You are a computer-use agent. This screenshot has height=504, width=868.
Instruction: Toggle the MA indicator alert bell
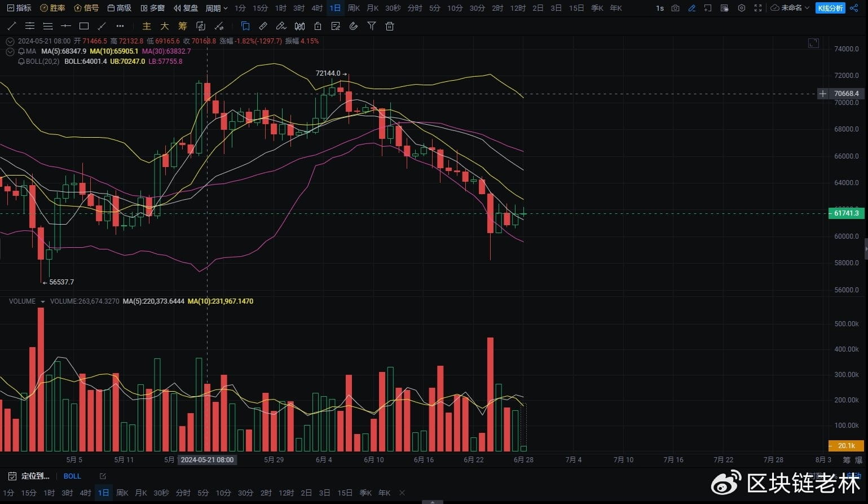[21, 51]
